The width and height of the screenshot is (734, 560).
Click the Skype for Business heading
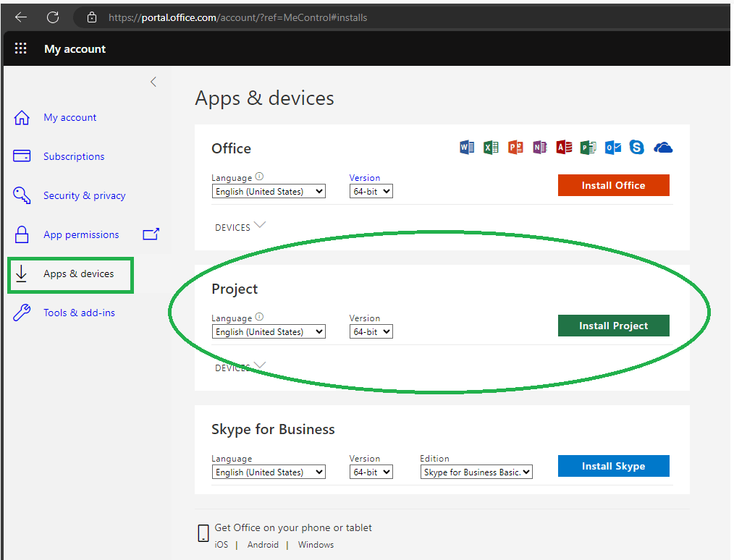[x=273, y=429]
